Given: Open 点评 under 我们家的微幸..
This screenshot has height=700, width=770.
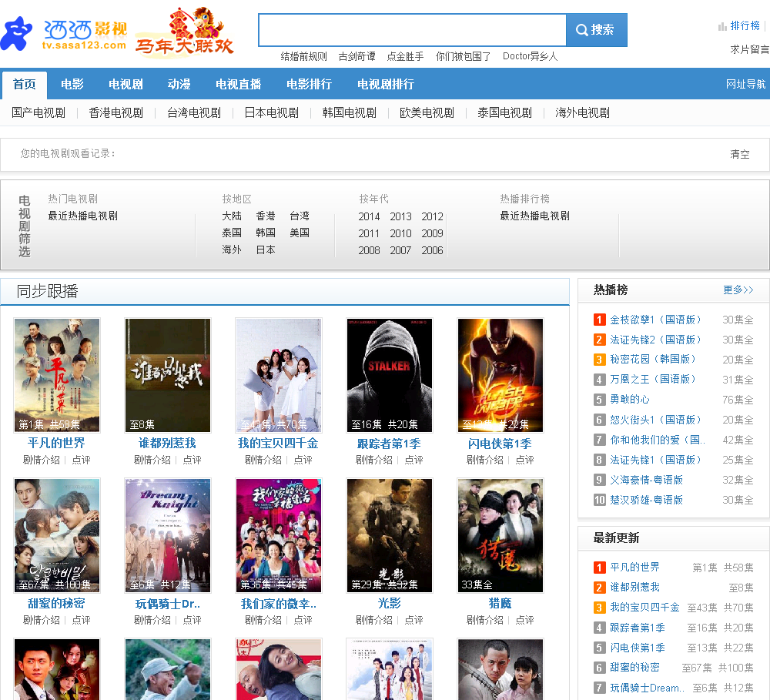Looking at the screenshot, I should coord(303,621).
